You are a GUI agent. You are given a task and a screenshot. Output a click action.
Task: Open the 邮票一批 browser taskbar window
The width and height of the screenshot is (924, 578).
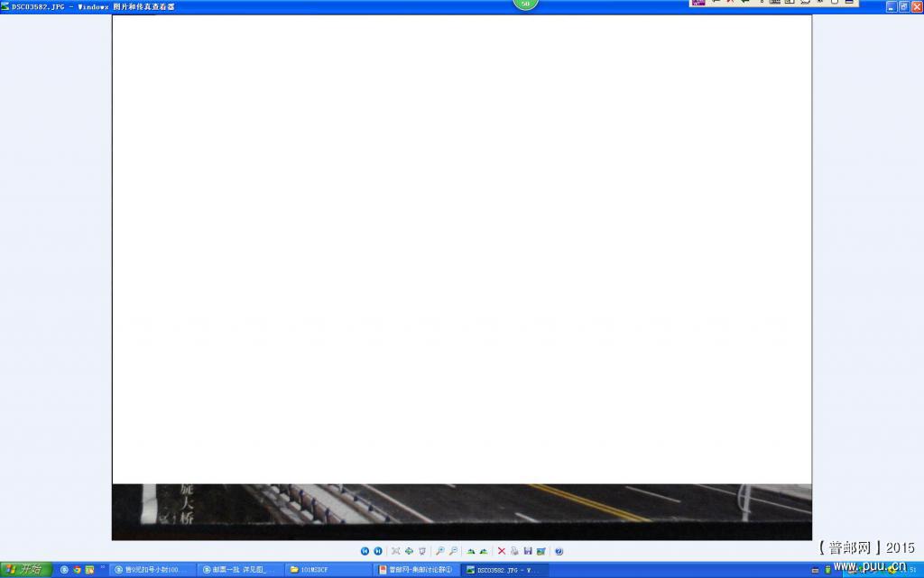[240, 570]
